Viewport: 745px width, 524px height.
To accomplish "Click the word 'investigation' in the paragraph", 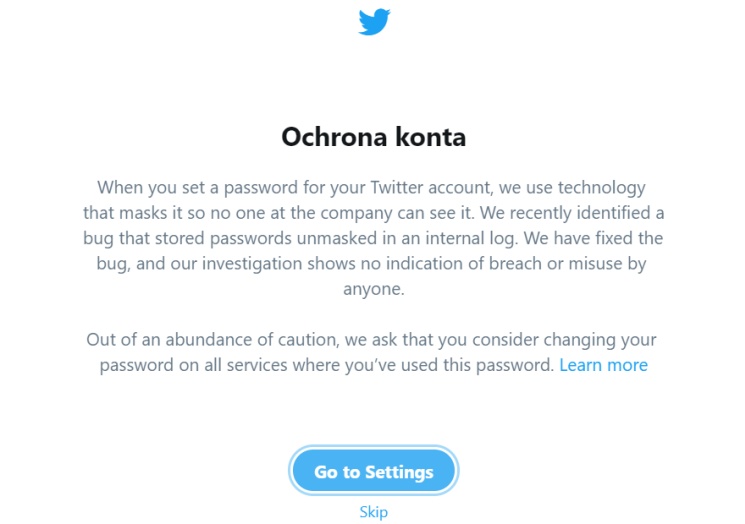I will tap(252, 264).
